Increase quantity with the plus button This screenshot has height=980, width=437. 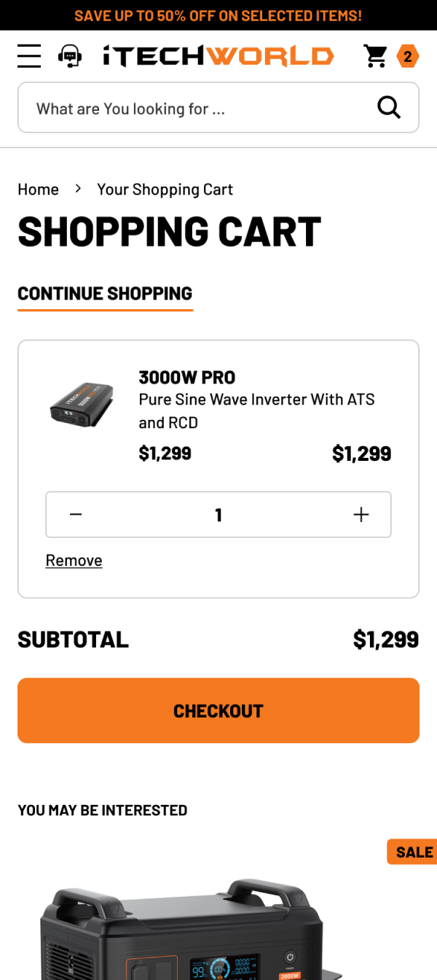pos(361,515)
